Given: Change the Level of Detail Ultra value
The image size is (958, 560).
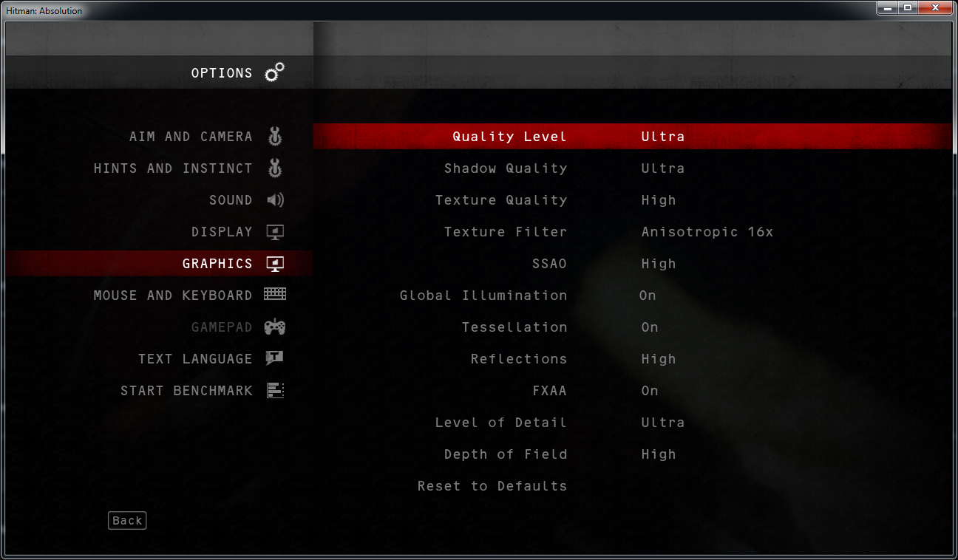Looking at the screenshot, I should [663, 423].
